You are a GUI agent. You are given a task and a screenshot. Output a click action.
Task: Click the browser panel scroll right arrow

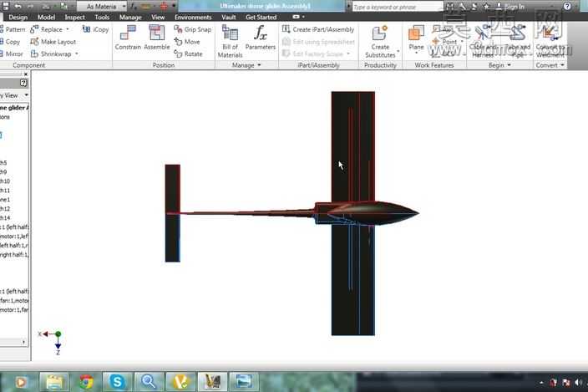click(24, 342)
